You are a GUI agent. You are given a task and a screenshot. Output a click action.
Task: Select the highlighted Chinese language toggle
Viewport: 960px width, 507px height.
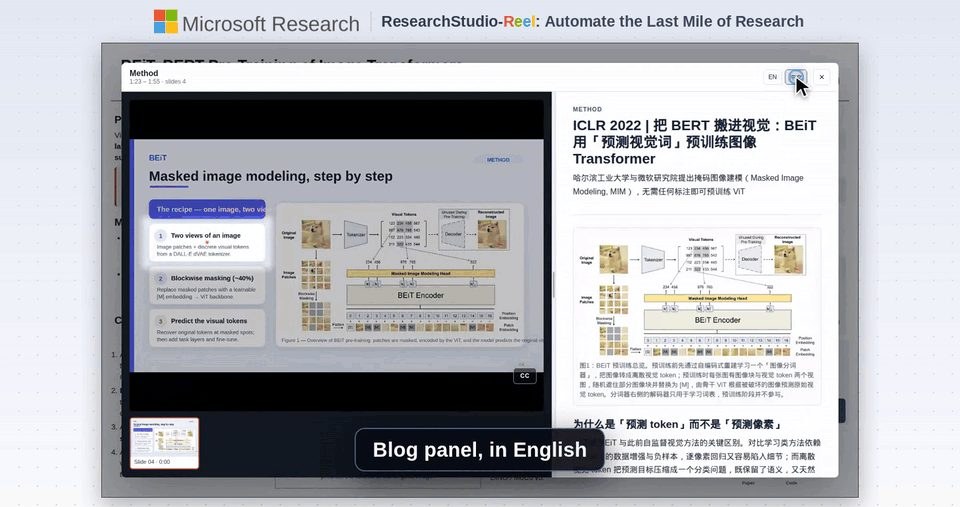(x=796, y=77)
